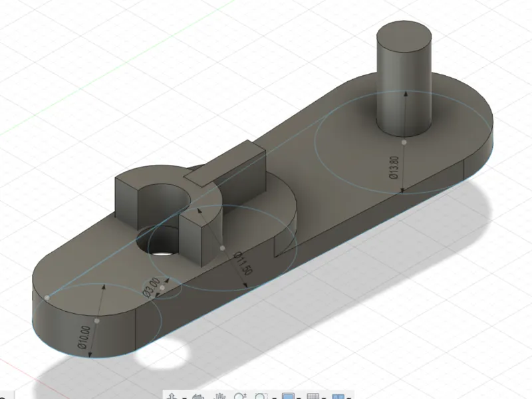Screen dimensions: 532x399
Task: Open Display Settings monitor icon
Action: (288, 396)
